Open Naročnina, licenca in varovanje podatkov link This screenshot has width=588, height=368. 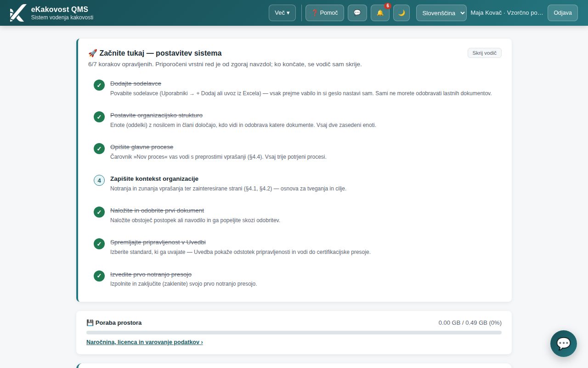[145, 342]
